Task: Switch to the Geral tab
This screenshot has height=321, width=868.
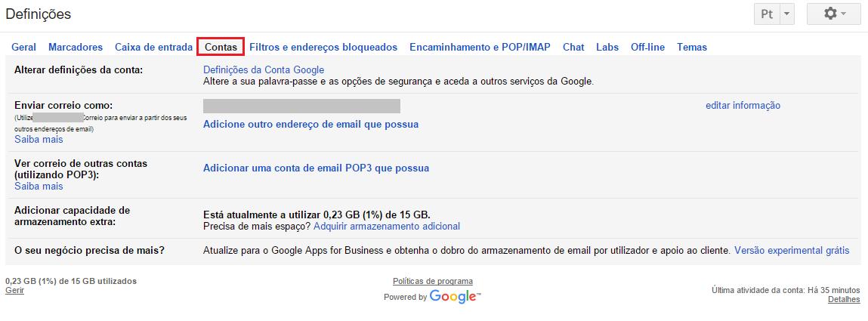Action: [x=23, y=47]
